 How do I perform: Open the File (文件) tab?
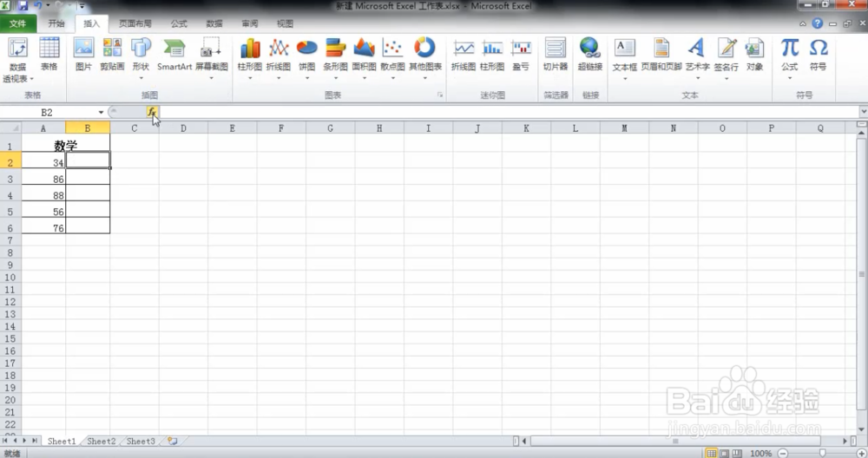[17, 23]
